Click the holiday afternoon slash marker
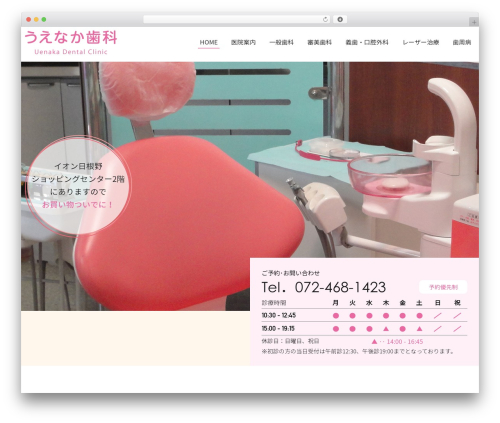Screen dimensions: 500x423 (457, 329)
